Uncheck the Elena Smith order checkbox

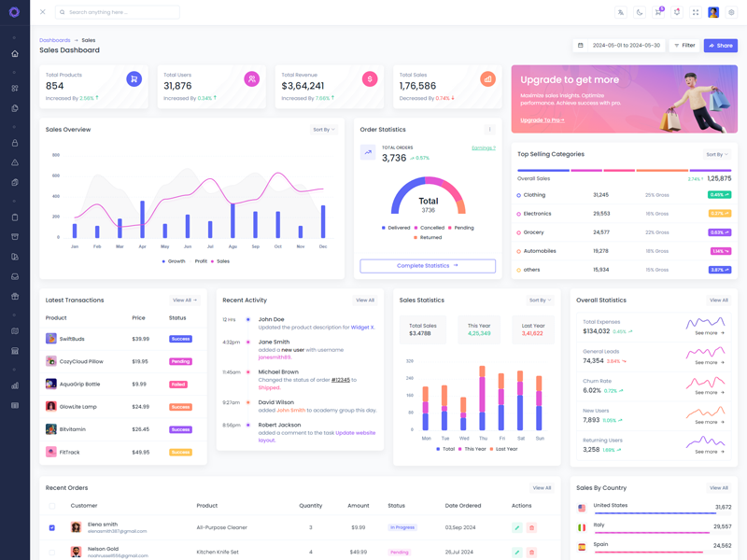[x=51, y=527]
